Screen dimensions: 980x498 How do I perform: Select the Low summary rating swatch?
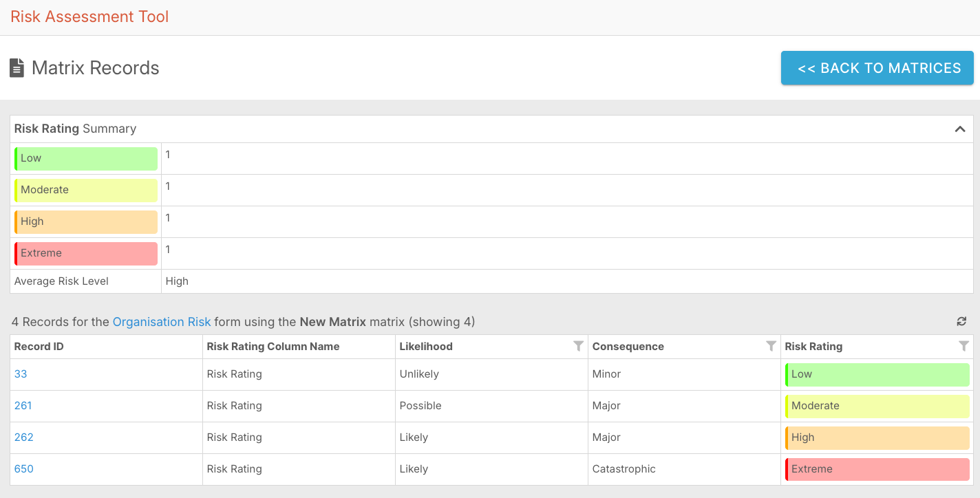pos(86,159)
